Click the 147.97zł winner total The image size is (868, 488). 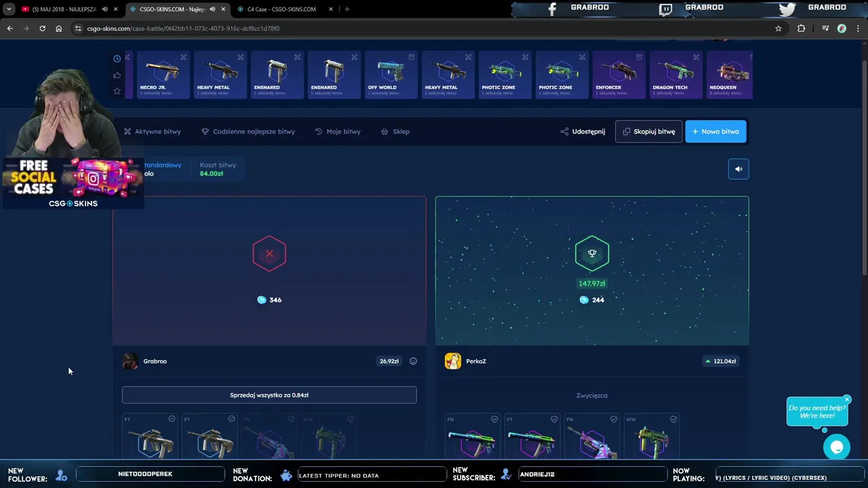592,283
